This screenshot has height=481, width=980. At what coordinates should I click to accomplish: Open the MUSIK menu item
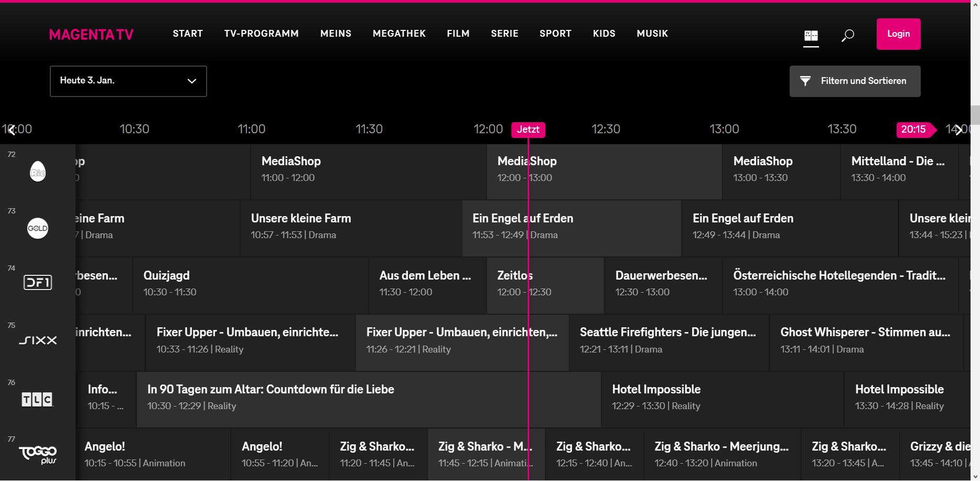click(x=652, y=34)
